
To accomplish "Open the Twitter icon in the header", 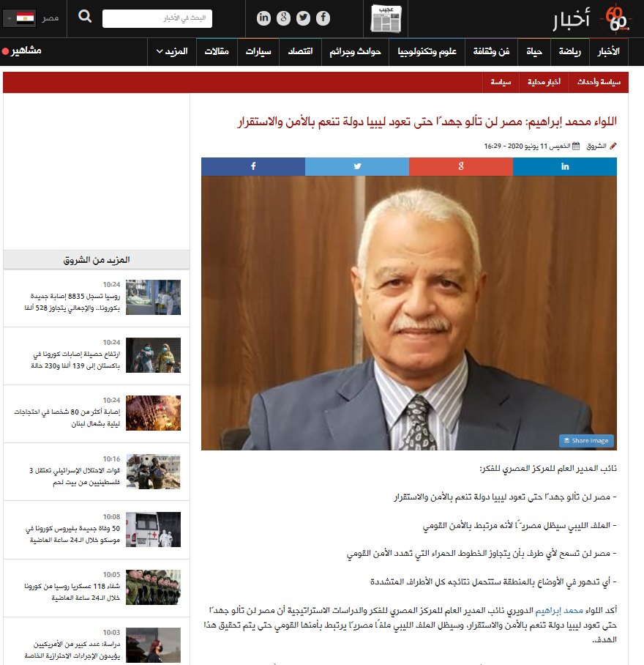I will [303, 18].
